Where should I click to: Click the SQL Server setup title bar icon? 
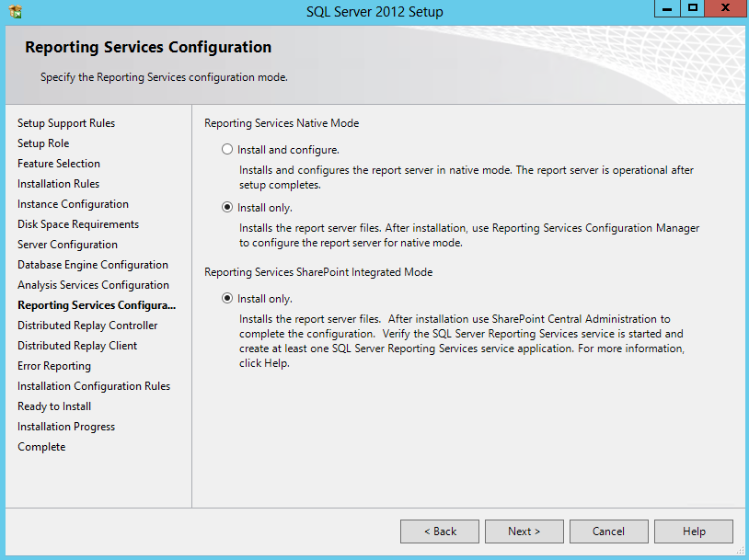(x=15, y=11)
